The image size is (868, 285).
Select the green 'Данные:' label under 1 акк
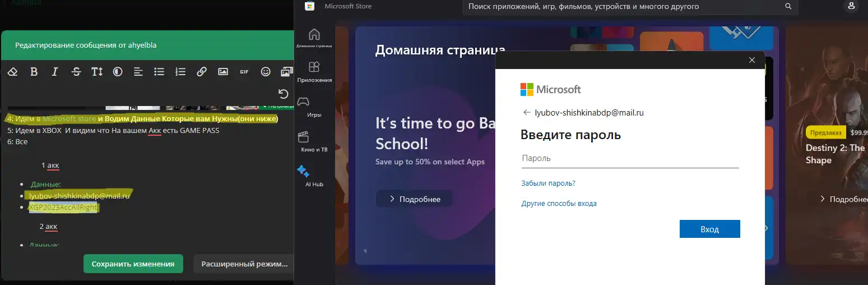tap(46, 184)
